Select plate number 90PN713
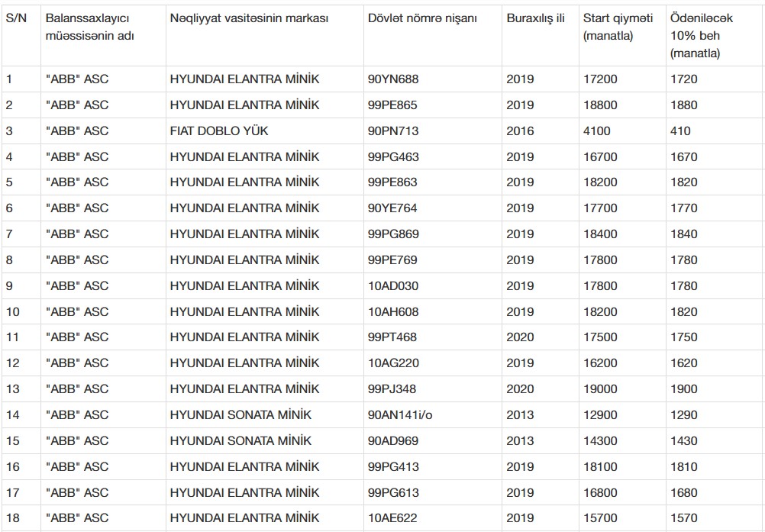Screen dimensions: 765x532 click(393, 131)
